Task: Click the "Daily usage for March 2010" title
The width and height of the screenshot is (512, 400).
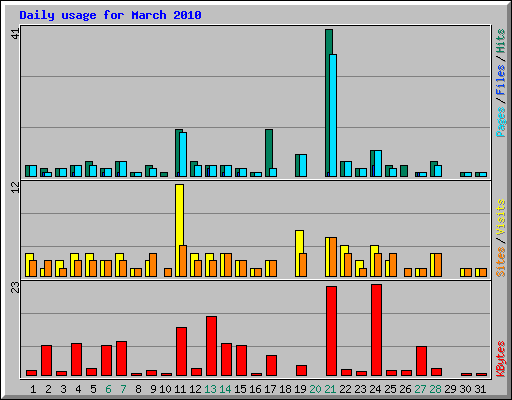Action: [x=110, y=15]
